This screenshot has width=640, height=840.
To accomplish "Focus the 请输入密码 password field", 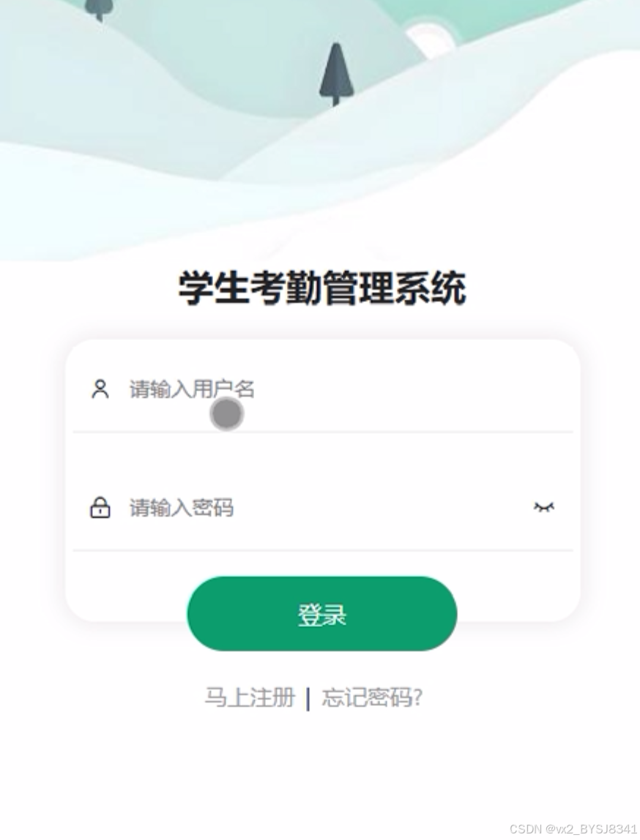I will 323,507.
